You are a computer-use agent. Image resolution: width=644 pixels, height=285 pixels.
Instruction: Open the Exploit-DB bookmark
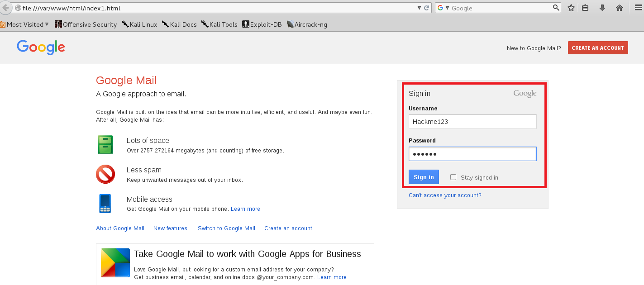coord(262,24)
